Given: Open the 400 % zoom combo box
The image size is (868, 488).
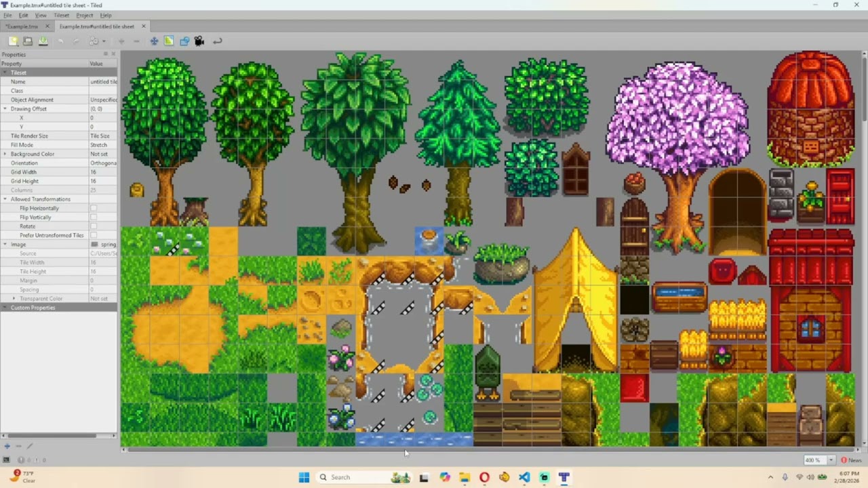Looking at the screenshot, I should (819, 460).
